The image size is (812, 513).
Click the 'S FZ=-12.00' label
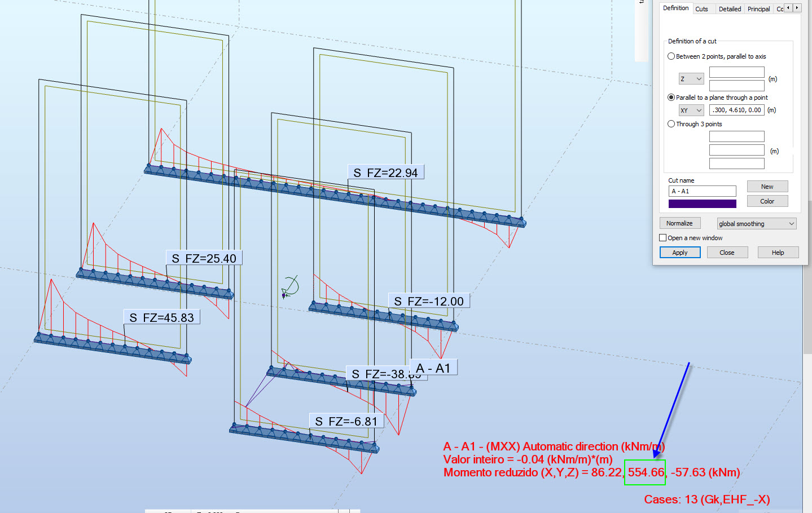coord(429,301)
